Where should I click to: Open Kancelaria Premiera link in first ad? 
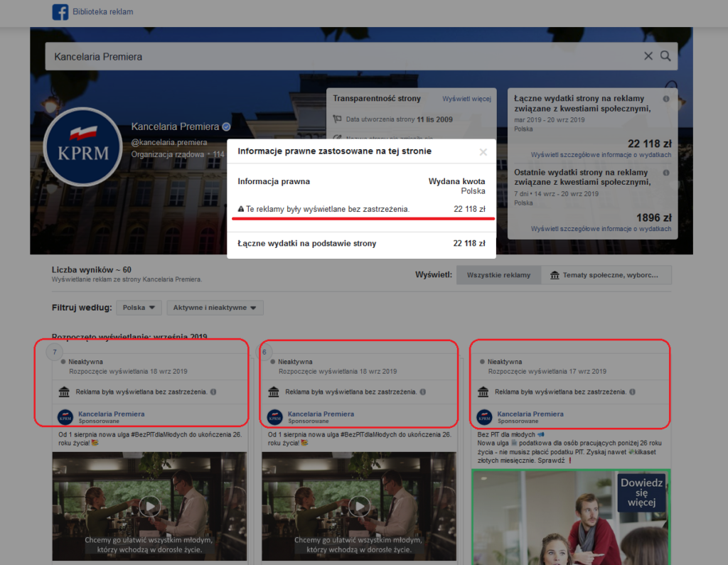(x=111, y=414)
